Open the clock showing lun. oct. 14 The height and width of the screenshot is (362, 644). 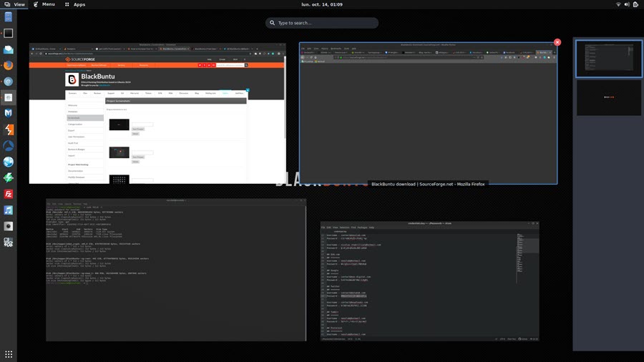coord(322,4)
